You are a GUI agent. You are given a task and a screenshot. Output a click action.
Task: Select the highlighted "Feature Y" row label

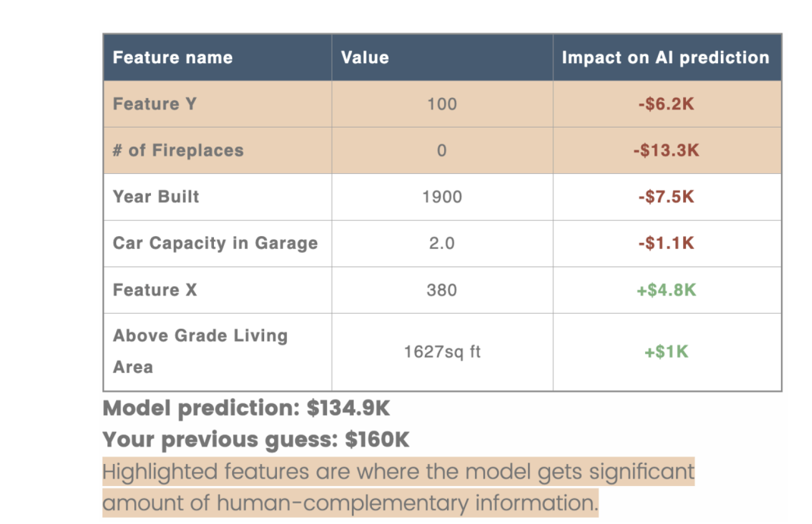pyautogui.click(x=155, y=104)
